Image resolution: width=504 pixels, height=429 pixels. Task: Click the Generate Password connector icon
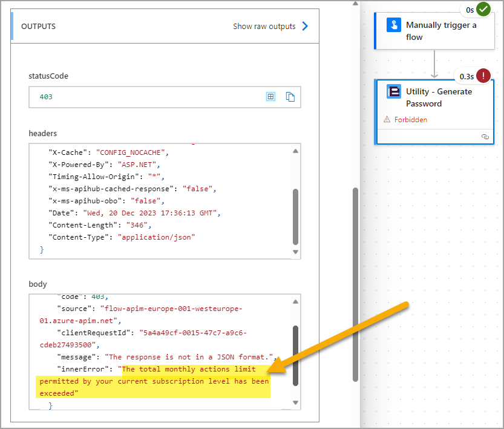click(x=394, y=91)
